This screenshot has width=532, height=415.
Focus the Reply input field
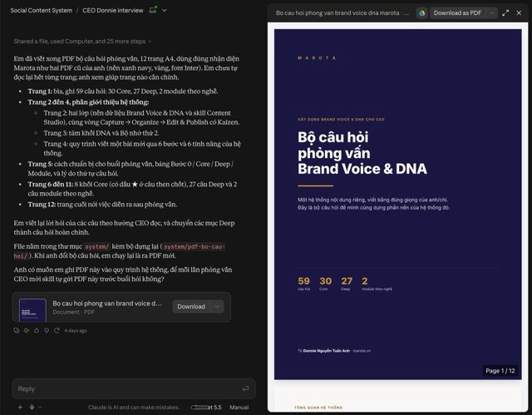[x=134, y=388]
